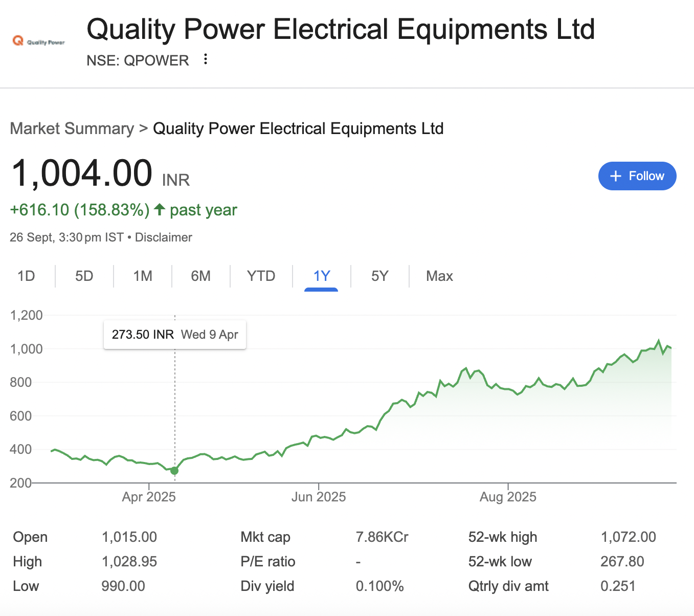The height and width of the screenshot is (616, 694).
Task: Click the 52-wk high value 1,072.00
Action: (628, 537)
